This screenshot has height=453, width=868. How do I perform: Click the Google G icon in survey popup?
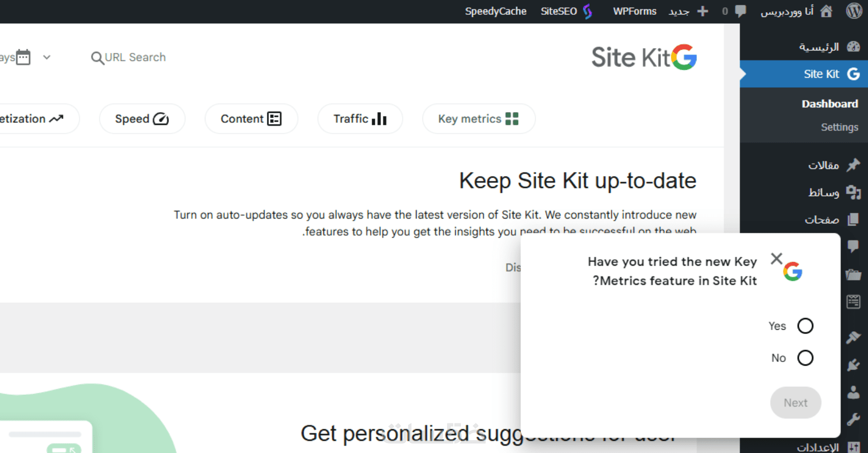point(793,271)
